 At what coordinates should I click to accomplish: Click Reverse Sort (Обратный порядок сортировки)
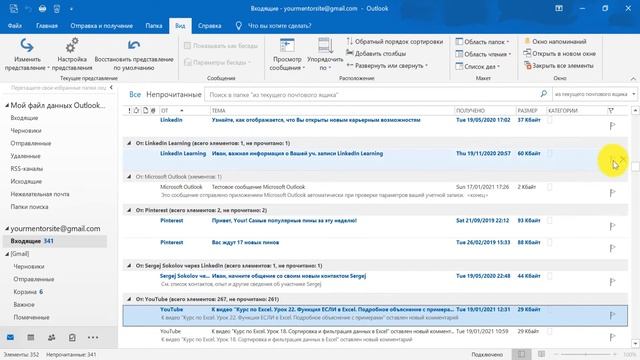(395, 41)
